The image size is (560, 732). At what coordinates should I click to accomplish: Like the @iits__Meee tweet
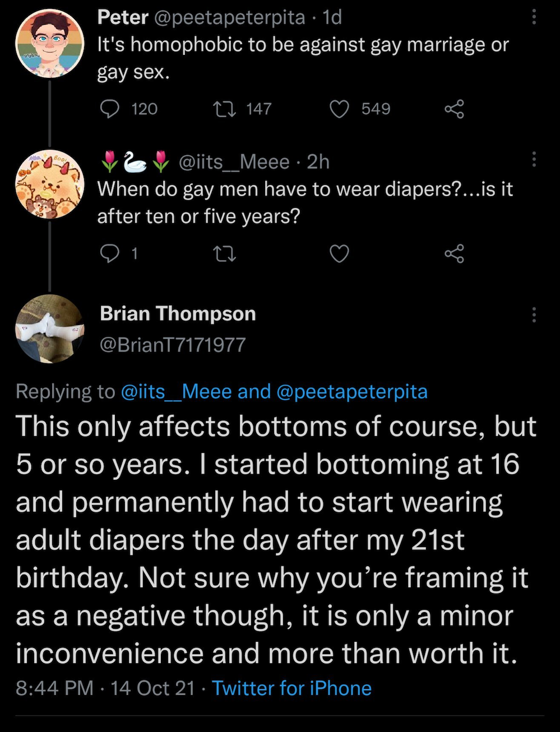(x=339, y=254)
